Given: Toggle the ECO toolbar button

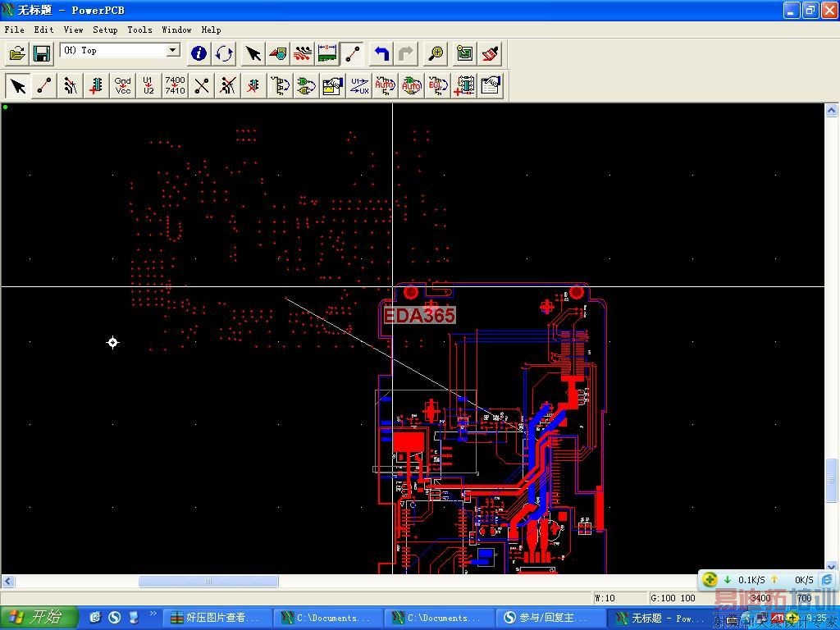Looking at the screenshot, I should point(353,54).
